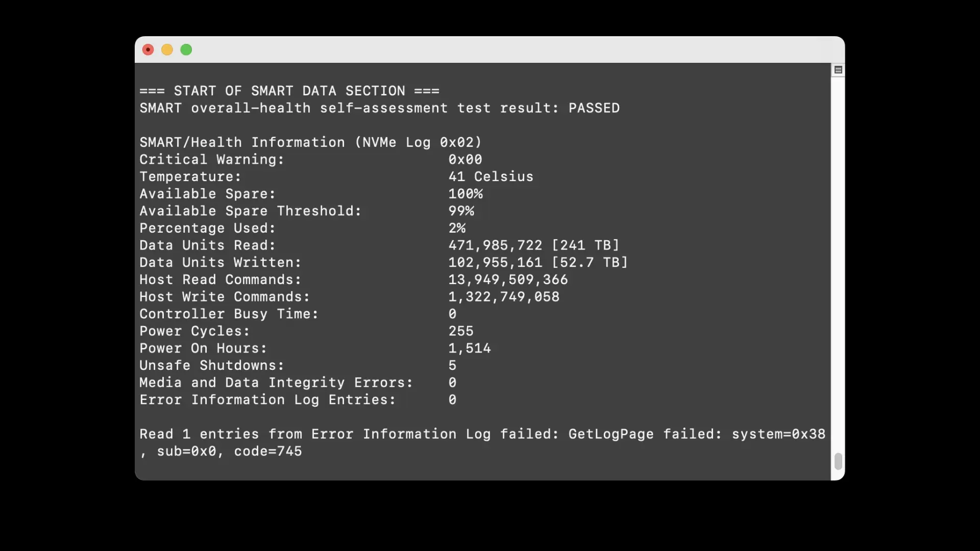Click the green zoom window button
The width and height of the screenshot is (980, 551).
186,49
